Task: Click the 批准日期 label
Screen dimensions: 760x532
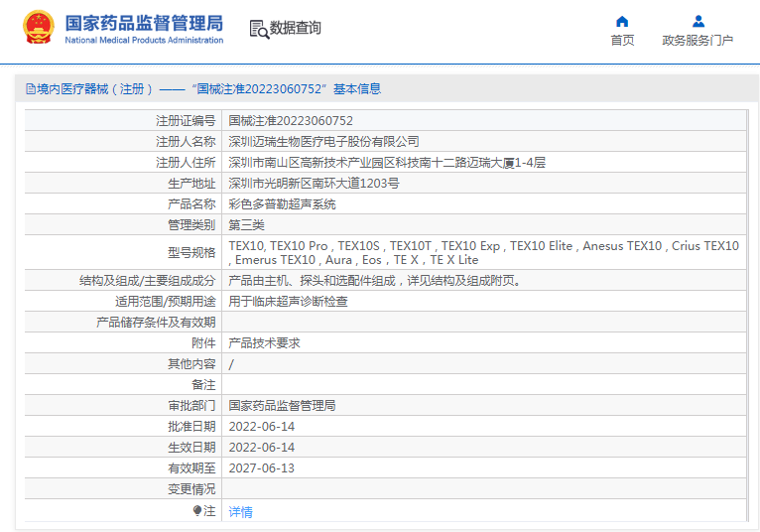Action: (x=191, y=427)
